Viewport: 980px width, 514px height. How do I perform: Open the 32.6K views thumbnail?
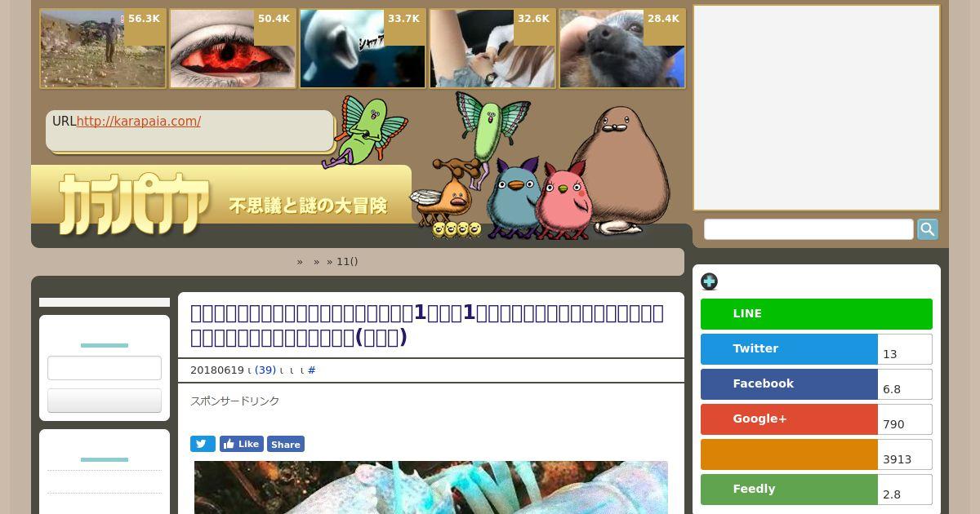pyautogui.click(x=492, y=49)
